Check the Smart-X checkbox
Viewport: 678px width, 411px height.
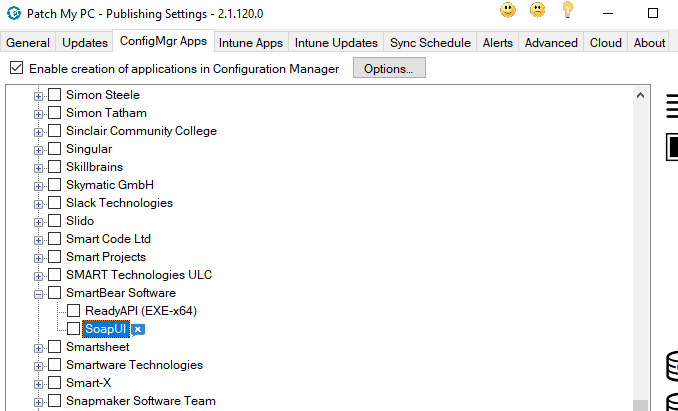click(54, 383)
